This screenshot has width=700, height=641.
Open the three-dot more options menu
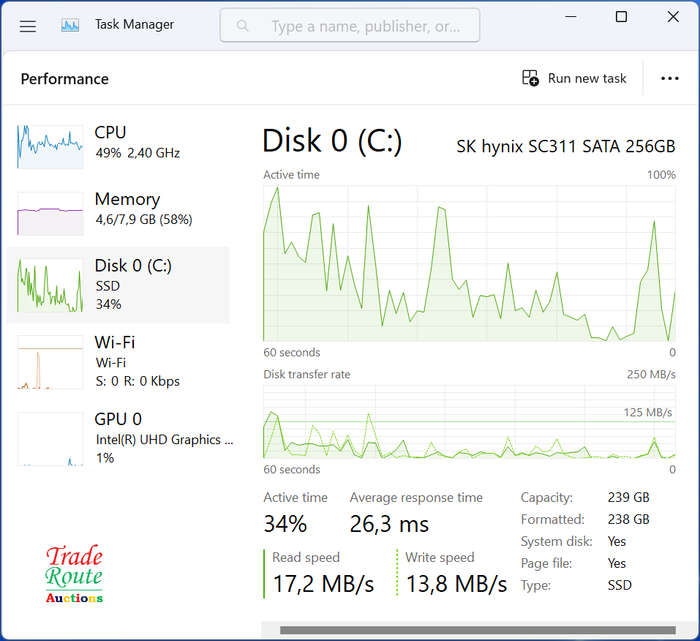(670, 79)
